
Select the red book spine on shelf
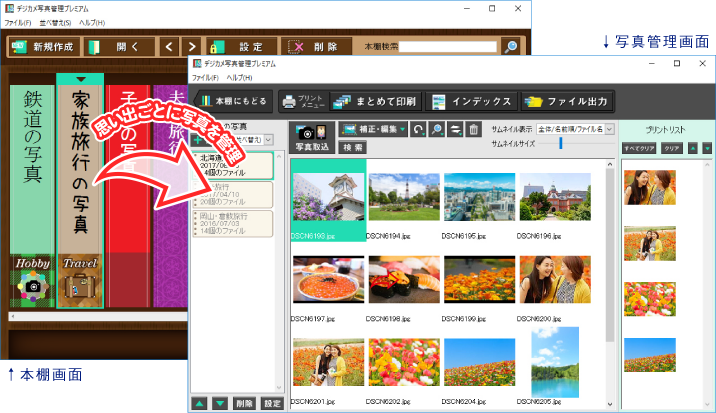tap(128, 196)
